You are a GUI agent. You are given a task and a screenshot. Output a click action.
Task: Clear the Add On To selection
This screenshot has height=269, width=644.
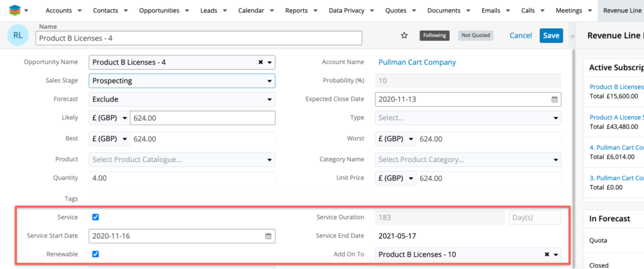pyautogui.click(x=547, y=255)
